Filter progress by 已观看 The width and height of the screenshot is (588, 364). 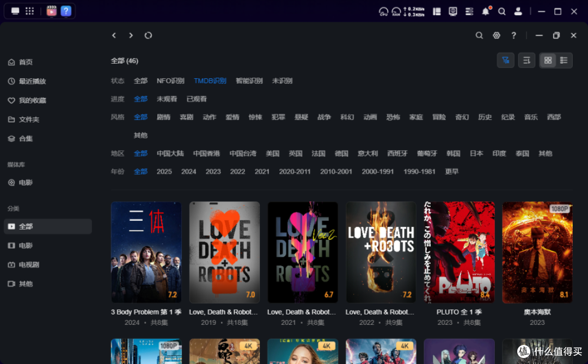pyautogui.click(x=197, y=99)
